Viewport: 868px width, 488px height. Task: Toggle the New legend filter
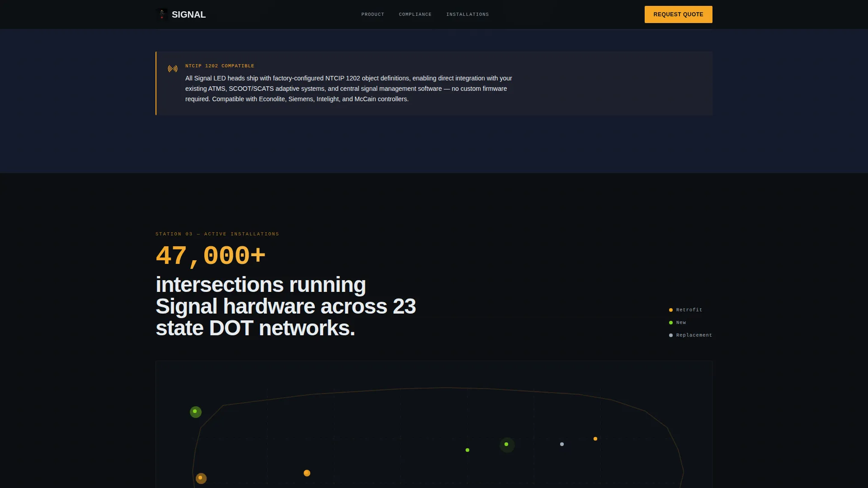coord(677,323)
